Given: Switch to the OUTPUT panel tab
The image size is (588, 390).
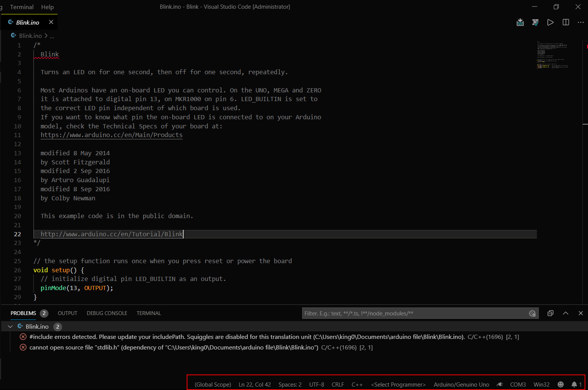Looking at the screenshot, I should (x=67, y=313).
